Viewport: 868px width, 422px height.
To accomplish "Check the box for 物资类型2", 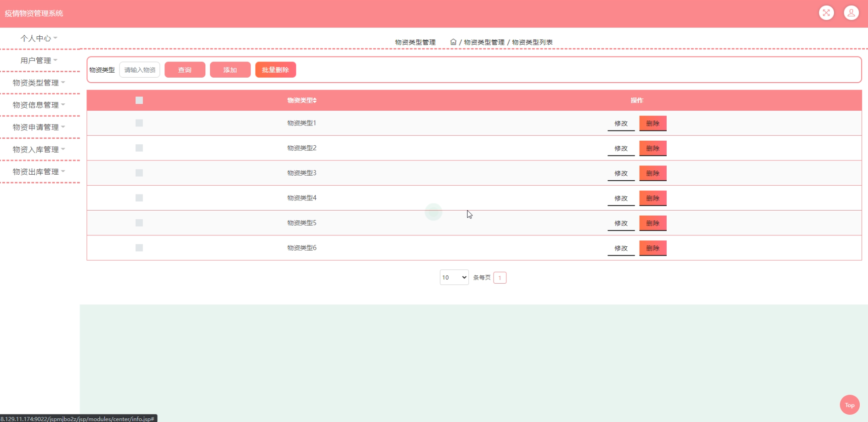I will [139, 148].
